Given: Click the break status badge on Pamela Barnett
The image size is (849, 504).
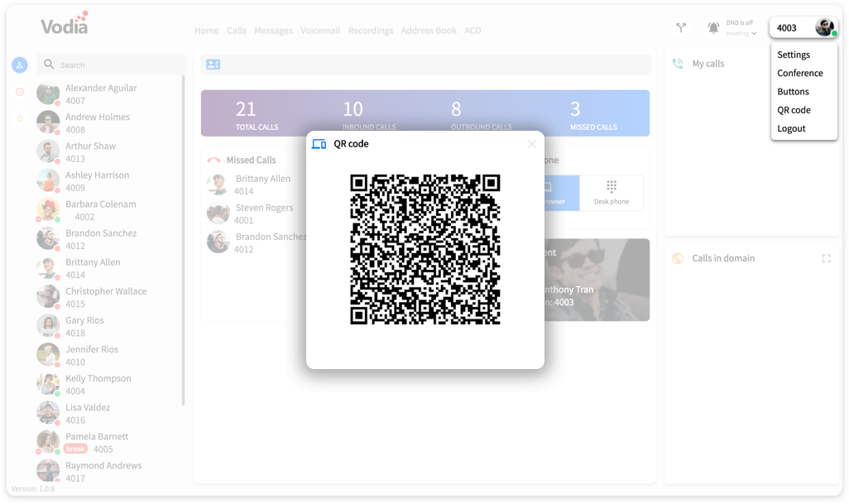Looking at the screenshot, I should pyautogui.click(x=75, y=449).
